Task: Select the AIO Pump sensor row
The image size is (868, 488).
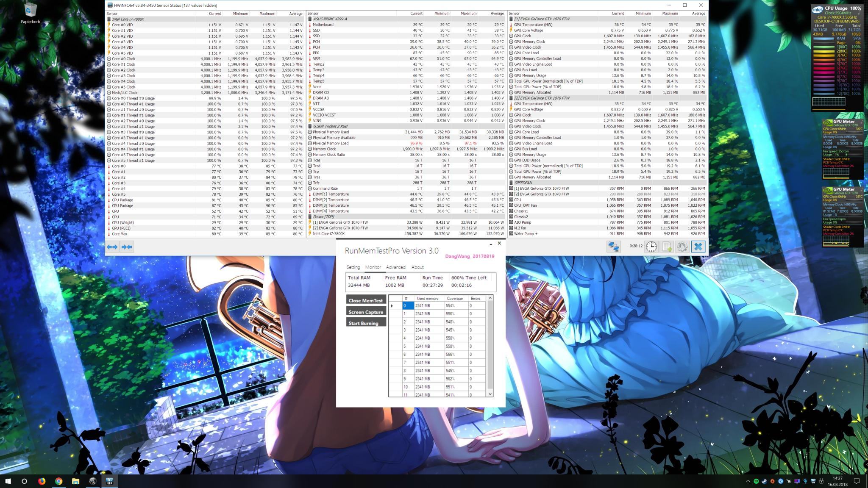Action: [608, 222]
